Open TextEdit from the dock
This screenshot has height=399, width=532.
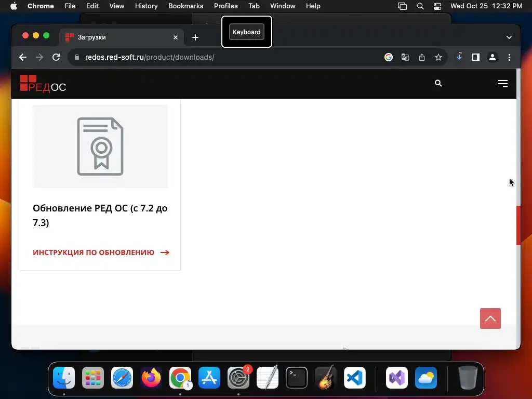(x=268, y=378)
